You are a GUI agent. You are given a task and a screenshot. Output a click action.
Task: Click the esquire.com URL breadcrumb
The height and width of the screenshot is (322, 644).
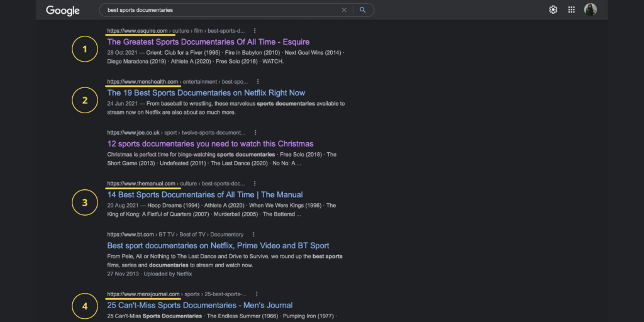tap(176, 31)
